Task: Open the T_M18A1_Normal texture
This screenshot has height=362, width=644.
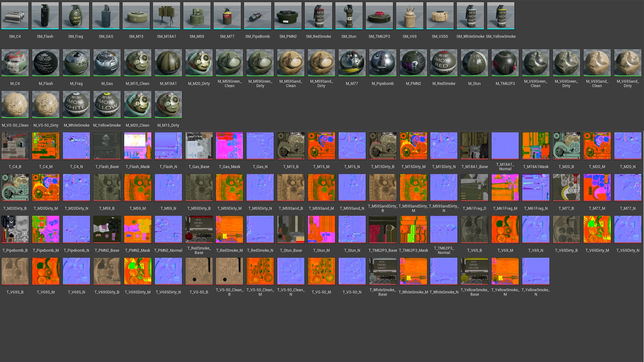Action: pyautogui.click(x=505, y=146)
